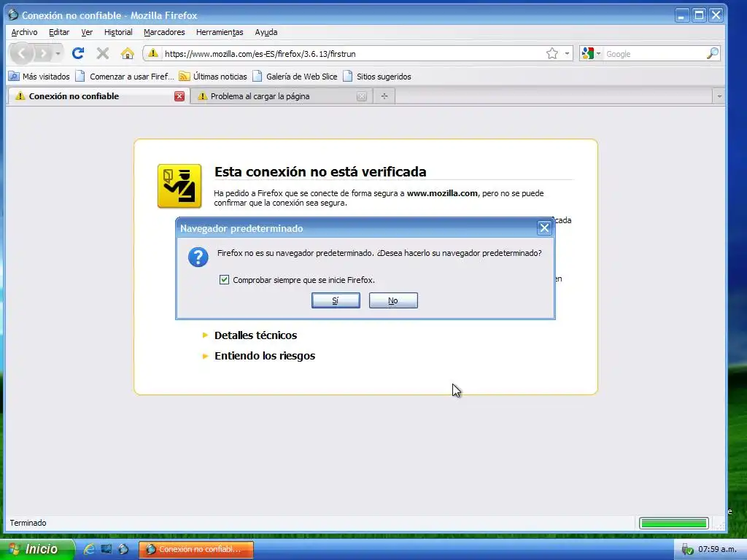Open the Últimas noticias feed bookmark

coord(213,76)
